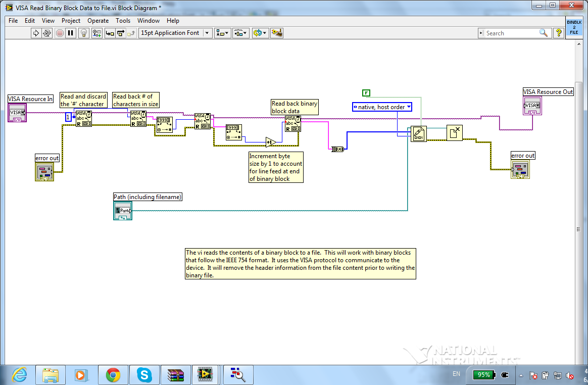The image size is (588, 385).
Task: Select VISA Read node under 'Read and discard' label
Action: (84, 119)
